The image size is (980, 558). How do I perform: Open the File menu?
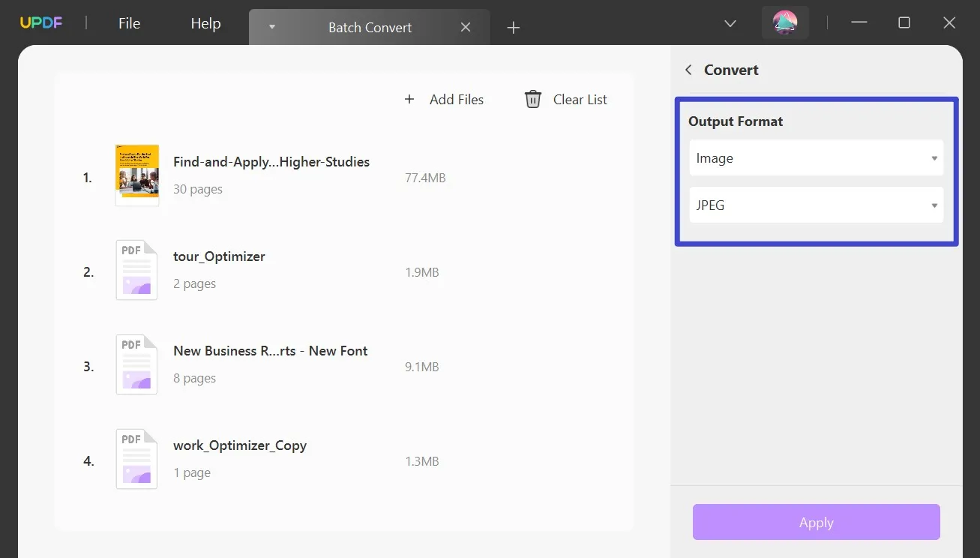pos(128,22)
